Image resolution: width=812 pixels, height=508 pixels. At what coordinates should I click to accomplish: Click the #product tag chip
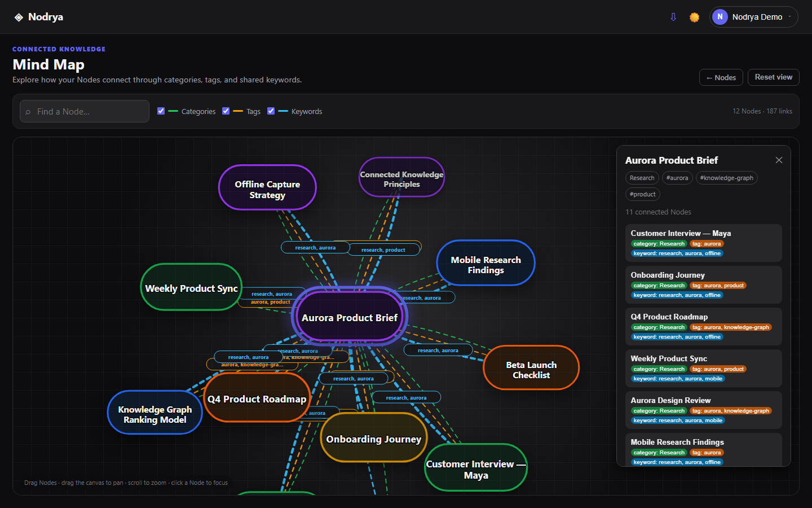tap(643, 194)
